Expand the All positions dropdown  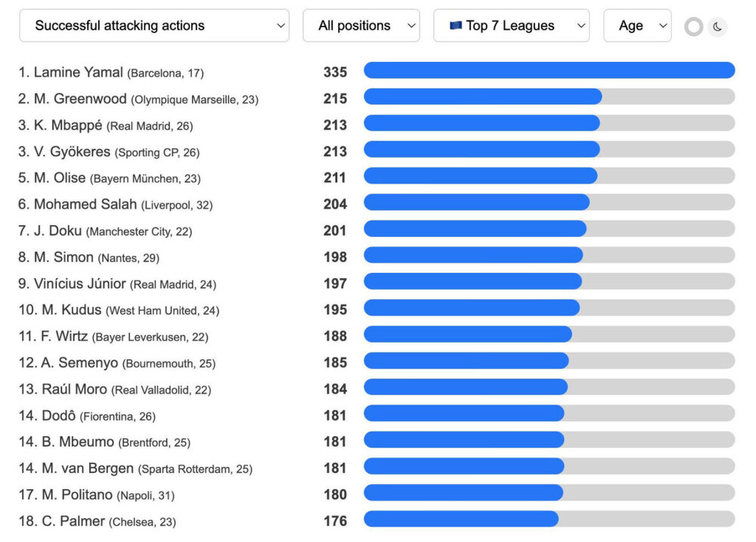[x=361, y=26]
